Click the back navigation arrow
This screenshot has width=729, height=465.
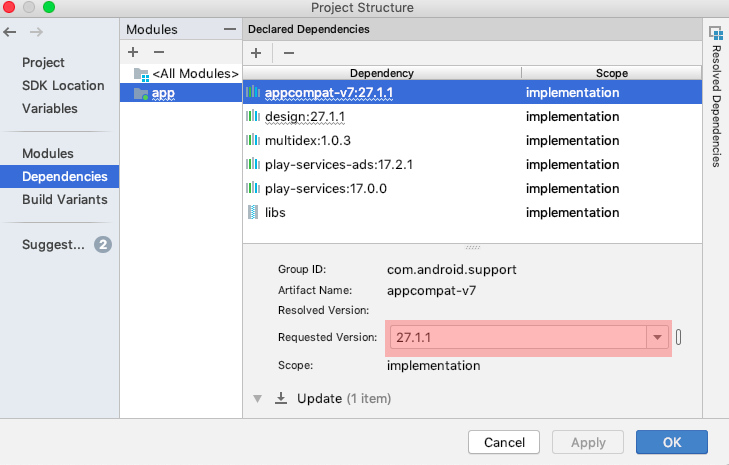11,32
